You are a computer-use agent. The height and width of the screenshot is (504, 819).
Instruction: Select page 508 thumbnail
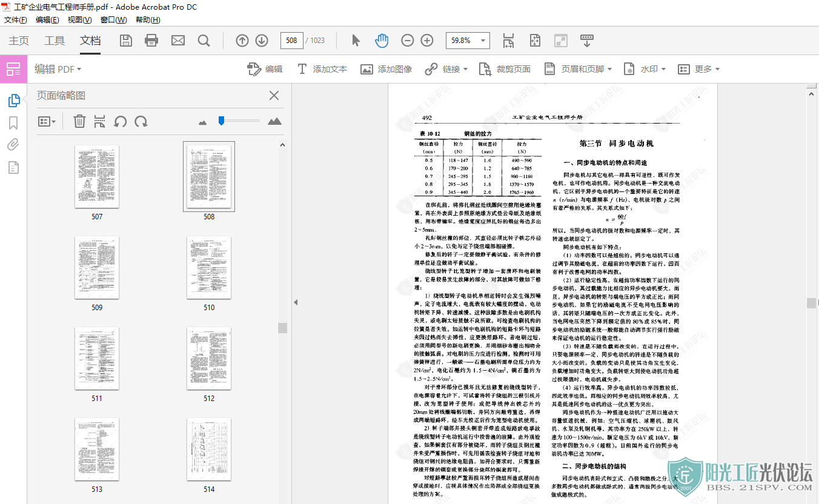pos(209,176)
